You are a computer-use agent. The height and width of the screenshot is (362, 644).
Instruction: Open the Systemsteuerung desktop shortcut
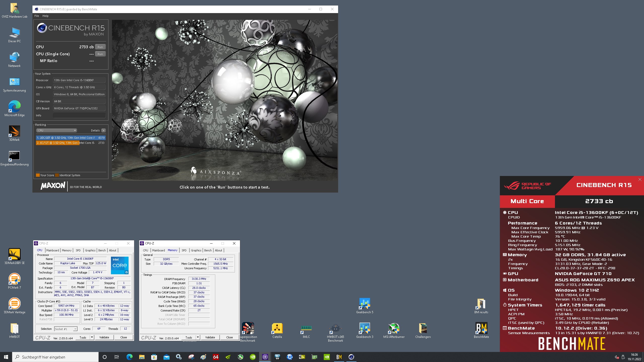[x=14, y=84]
